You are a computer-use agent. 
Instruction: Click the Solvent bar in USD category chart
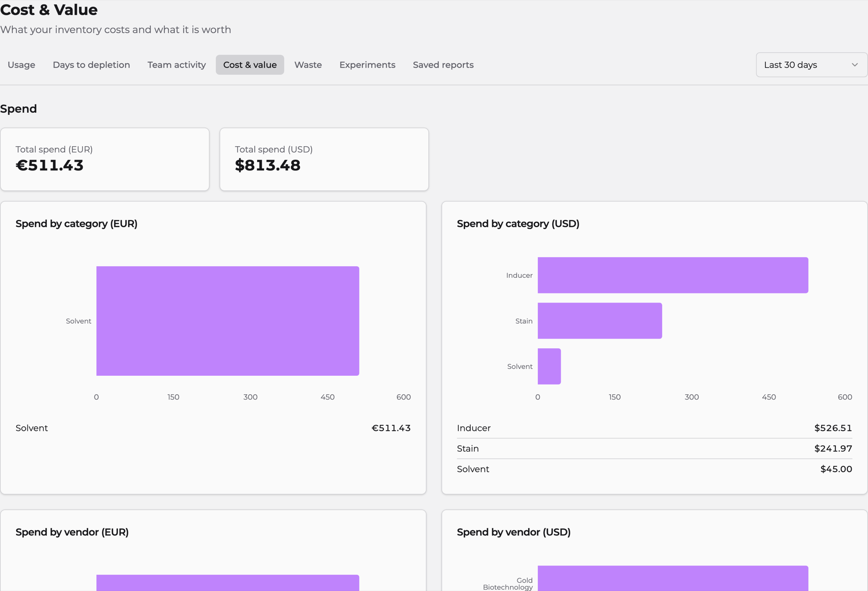pyautogui.click(x=549, y=366)
